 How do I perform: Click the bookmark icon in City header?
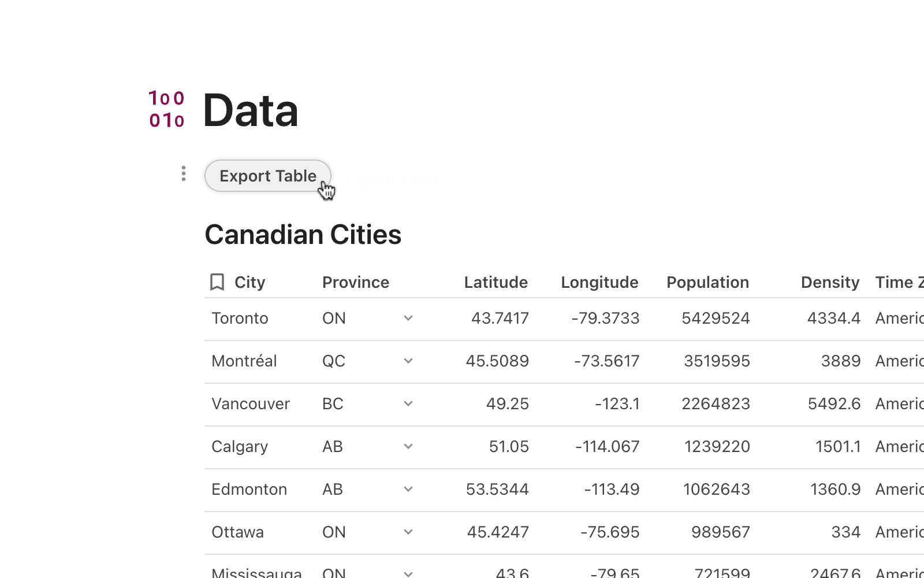217,282
